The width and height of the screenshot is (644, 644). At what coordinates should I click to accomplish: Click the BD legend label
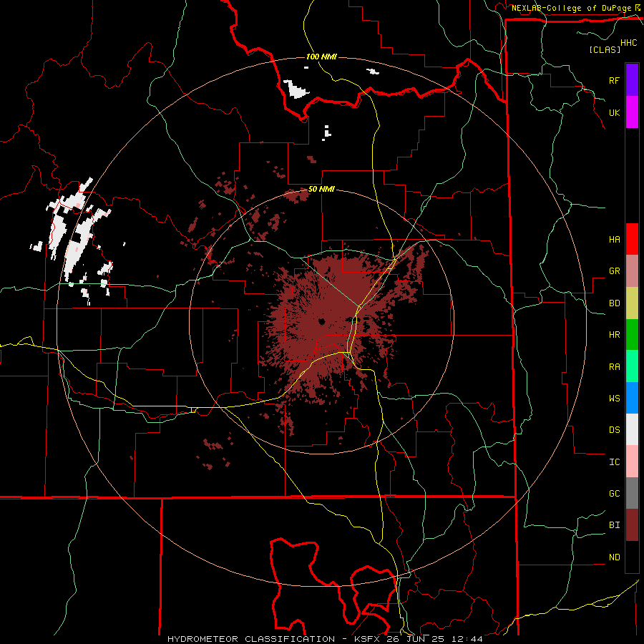pyautogui.click(x=614, y=303)
